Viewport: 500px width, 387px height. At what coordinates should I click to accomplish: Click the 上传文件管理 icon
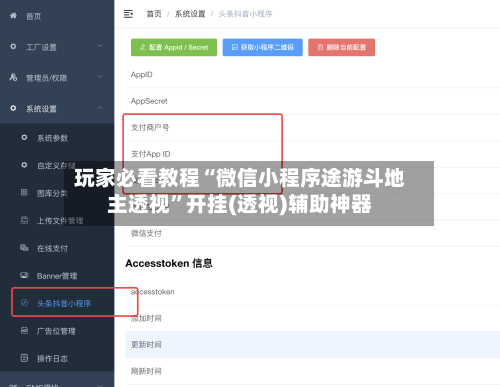pyautogui.click(x=24, y=220)
